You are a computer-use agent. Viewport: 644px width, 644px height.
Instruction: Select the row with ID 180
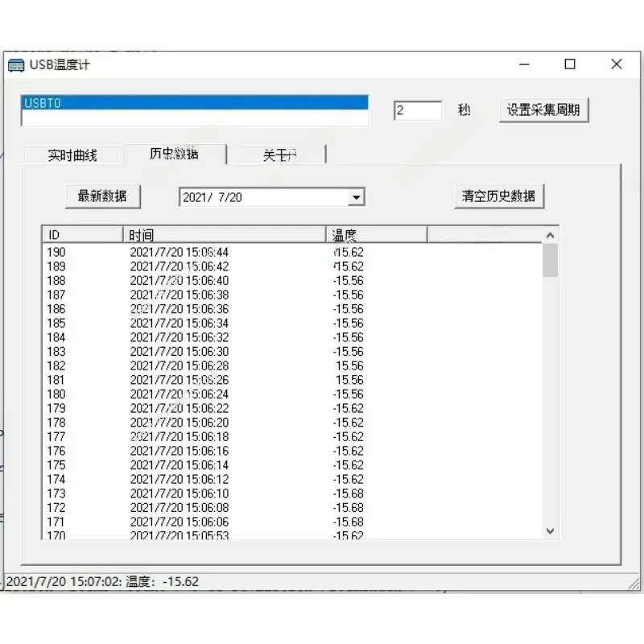pos(291,394)
